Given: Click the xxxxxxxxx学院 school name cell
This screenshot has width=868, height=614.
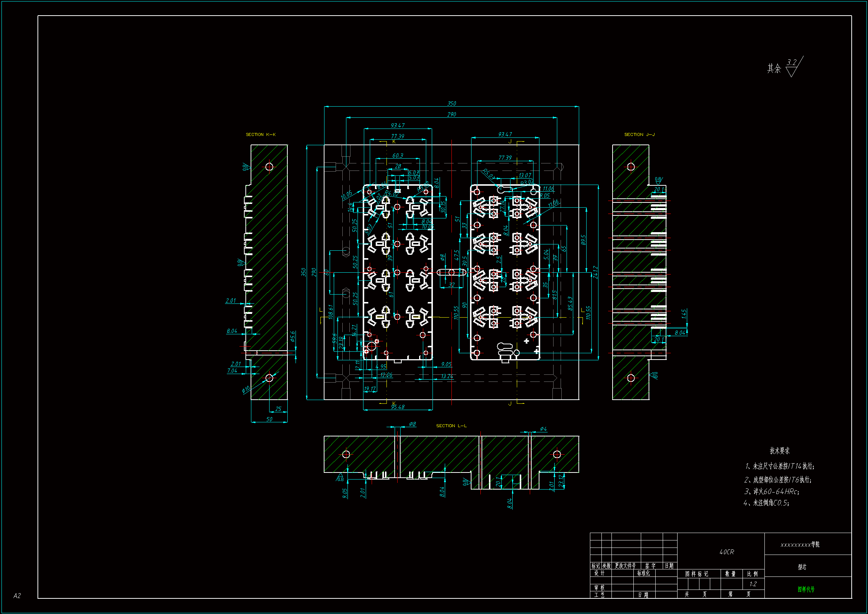Looking at the screenshot, I should click(x=800, y=545).
